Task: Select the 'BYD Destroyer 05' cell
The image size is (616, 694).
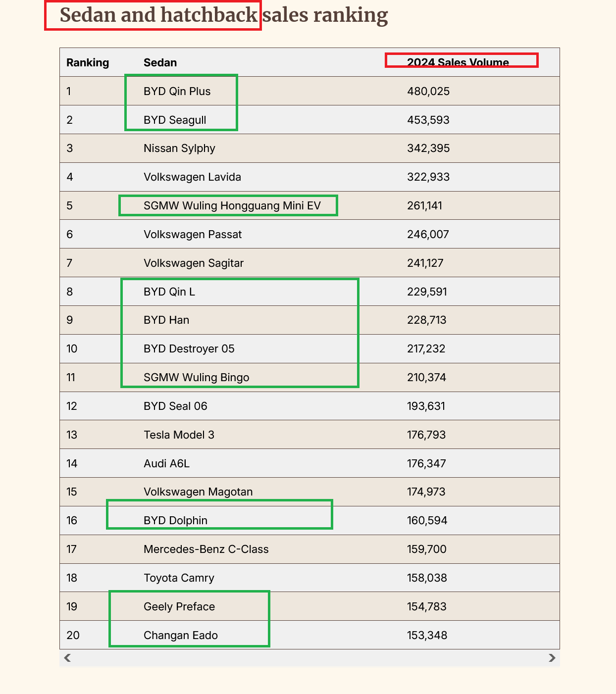Action: 189,349
